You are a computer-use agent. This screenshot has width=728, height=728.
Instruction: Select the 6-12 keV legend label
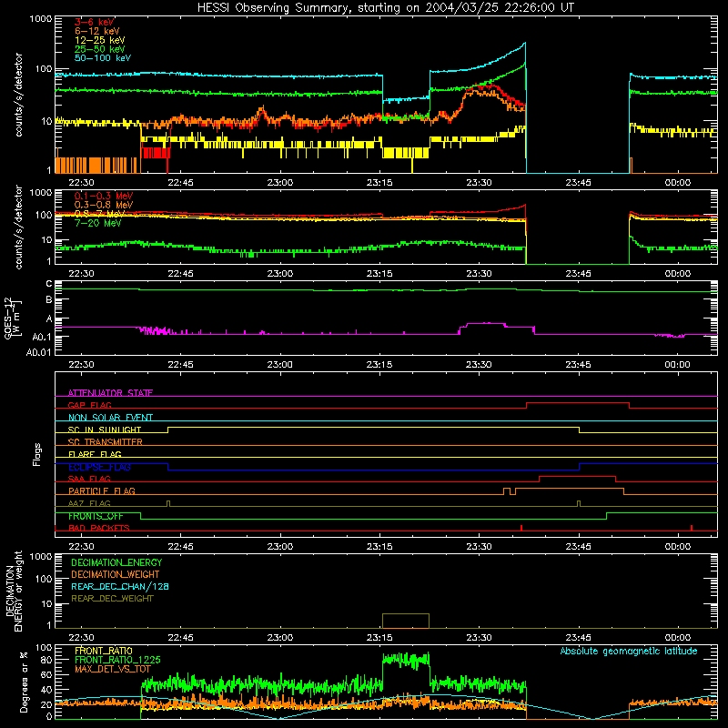[97, 31]
